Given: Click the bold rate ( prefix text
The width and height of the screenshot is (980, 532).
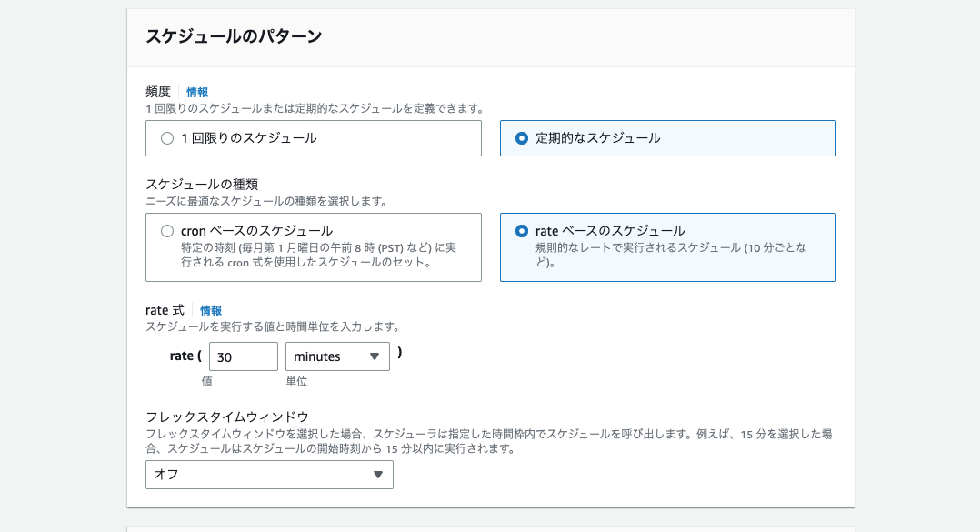Looking at the screenshot, I should coord(185,356).
